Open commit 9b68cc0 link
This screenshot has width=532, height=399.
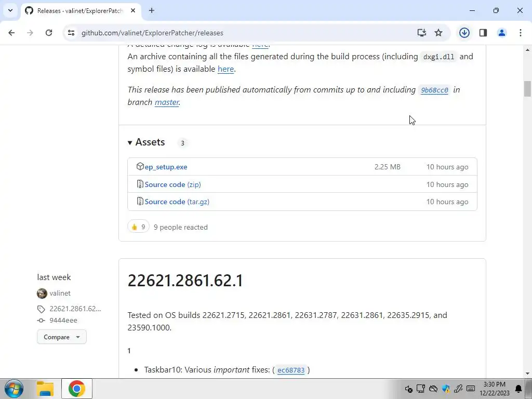(x=434, y=90)
